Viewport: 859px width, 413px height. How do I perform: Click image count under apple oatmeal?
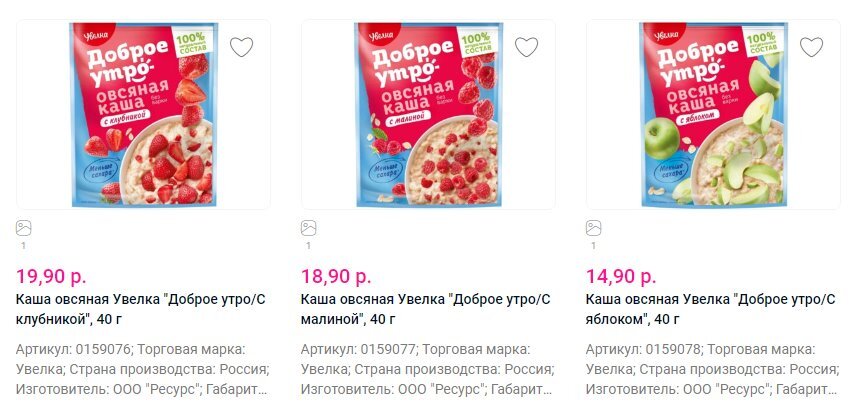[x=593, y=245]
